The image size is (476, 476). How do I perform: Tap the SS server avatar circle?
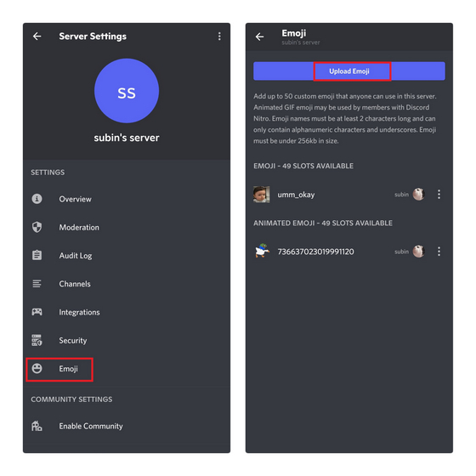[x=127, y=91]
